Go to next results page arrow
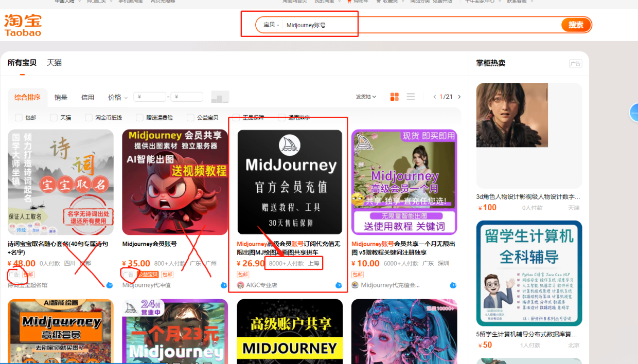The height and width of the screenshot is (364, 638). click(x=459, y=97)
